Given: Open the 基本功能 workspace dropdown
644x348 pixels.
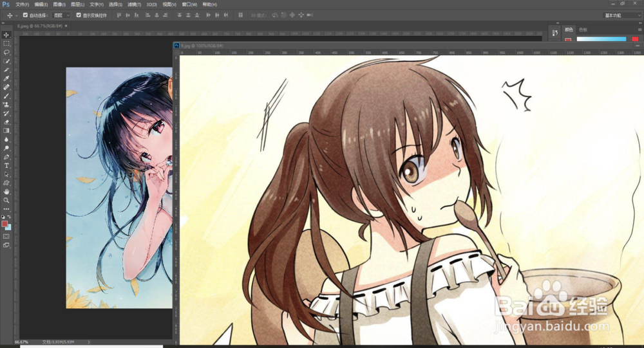Looking at the screenshot, I should pyautogui.click(x=622, y=15).
